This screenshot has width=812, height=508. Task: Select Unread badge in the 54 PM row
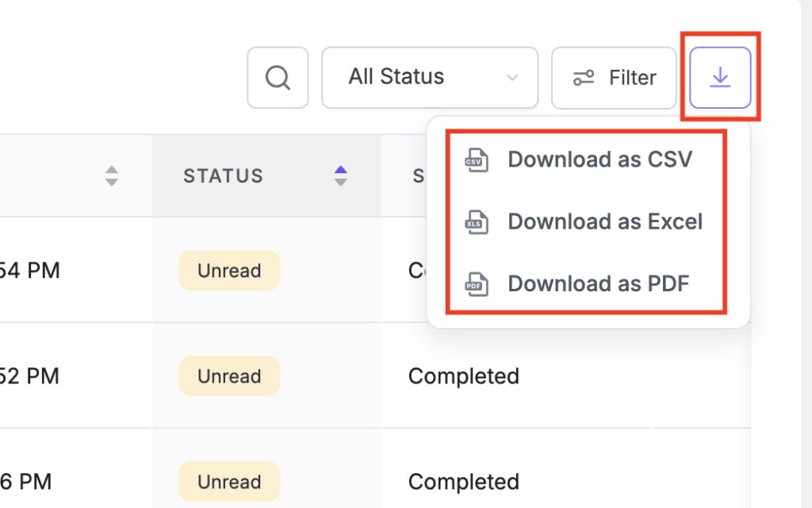[229, 271]
